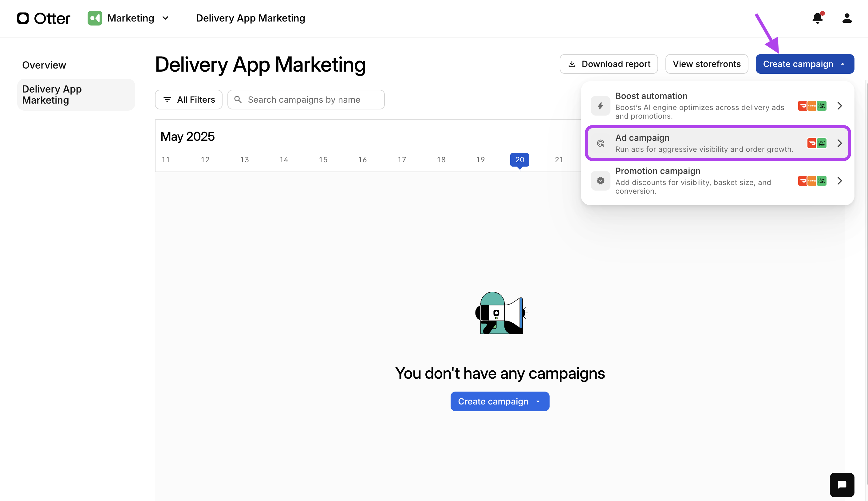Click Delivery App Marketing breadcrumb title

(251, 18)
